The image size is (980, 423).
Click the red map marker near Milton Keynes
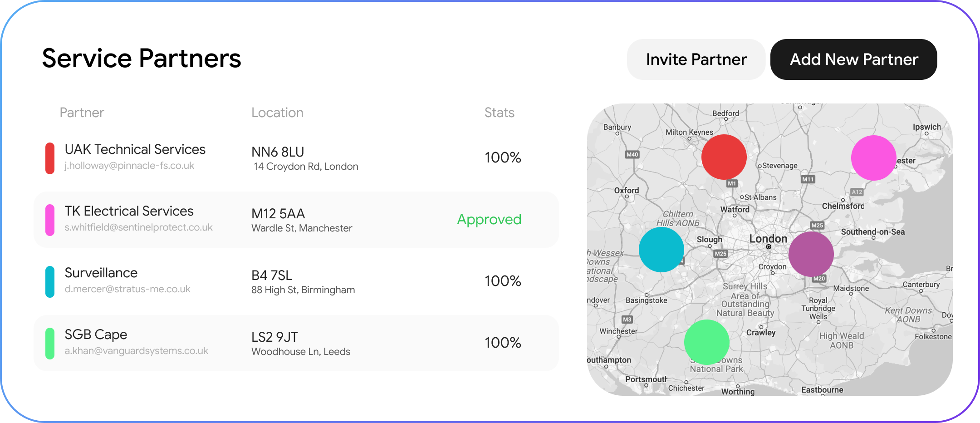[724, 157]
